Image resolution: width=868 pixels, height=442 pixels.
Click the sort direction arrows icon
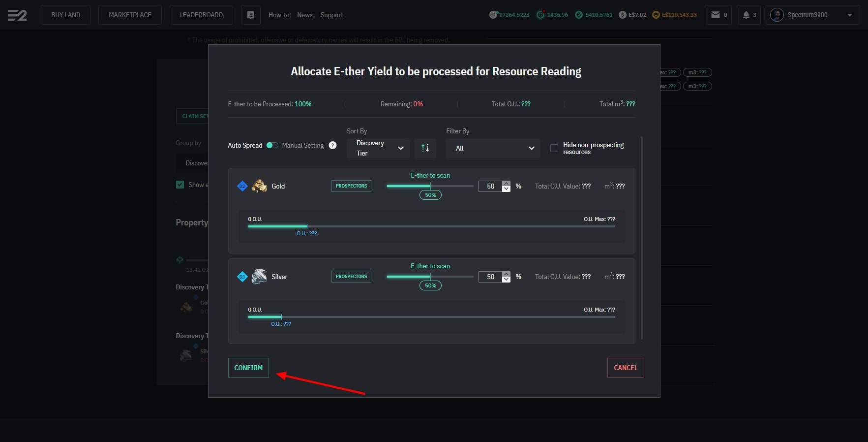click(x=425, y=148)
